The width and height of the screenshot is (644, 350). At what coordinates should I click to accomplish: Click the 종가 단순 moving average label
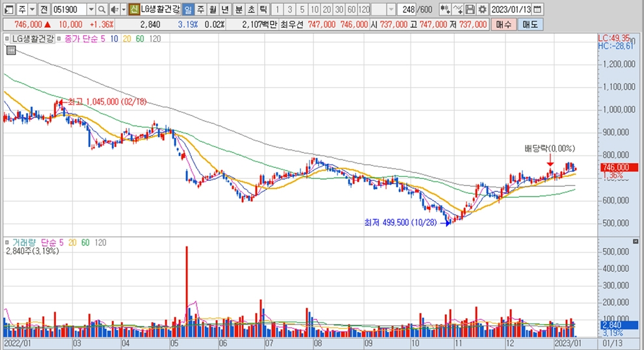click(81, 38)
